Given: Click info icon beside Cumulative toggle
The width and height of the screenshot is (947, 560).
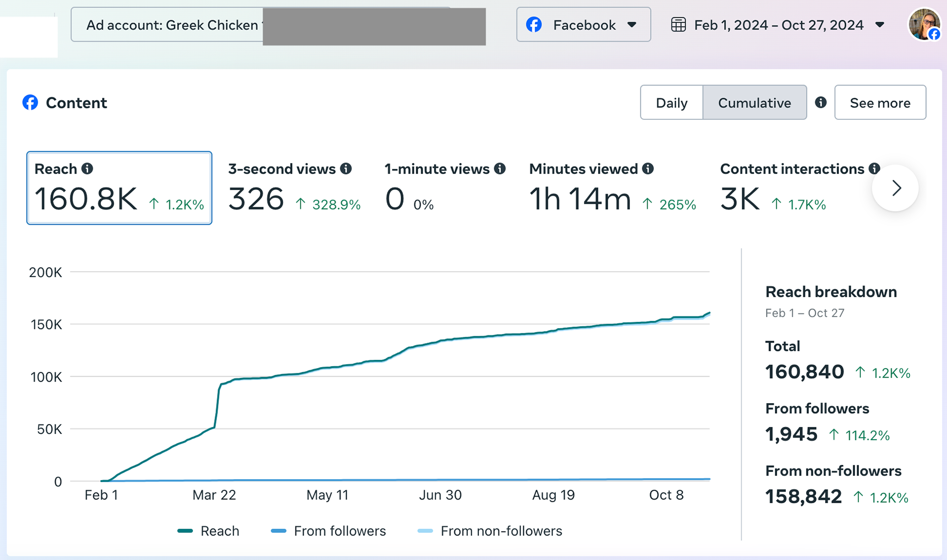Looking at the screenshot, I should tap(820, 103).
